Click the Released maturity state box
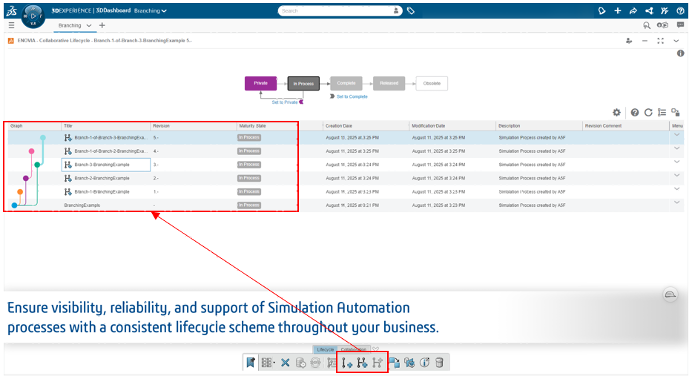 (x=389, y=83)
